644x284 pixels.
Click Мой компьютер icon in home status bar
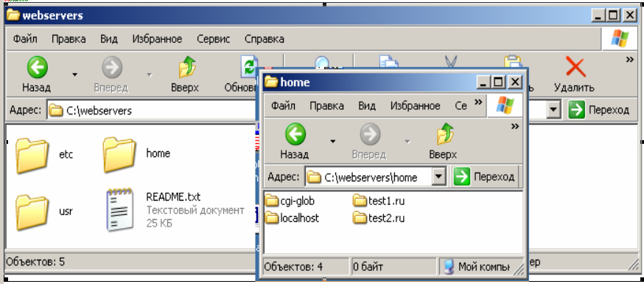[x=449, y=267]
